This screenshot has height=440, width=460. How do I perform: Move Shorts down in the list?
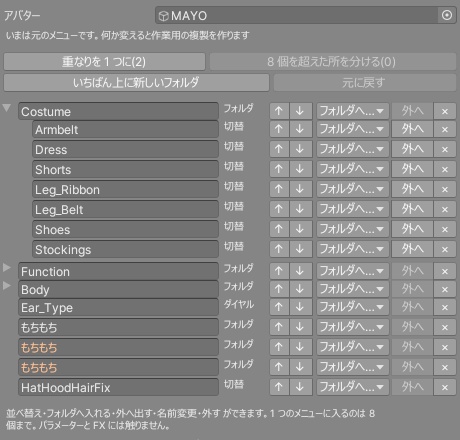300,169
